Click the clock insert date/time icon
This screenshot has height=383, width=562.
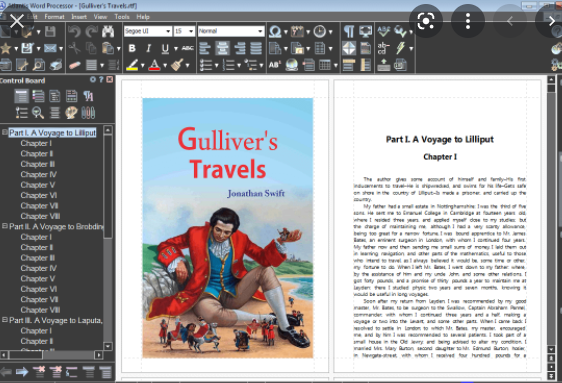pos(319,32)
